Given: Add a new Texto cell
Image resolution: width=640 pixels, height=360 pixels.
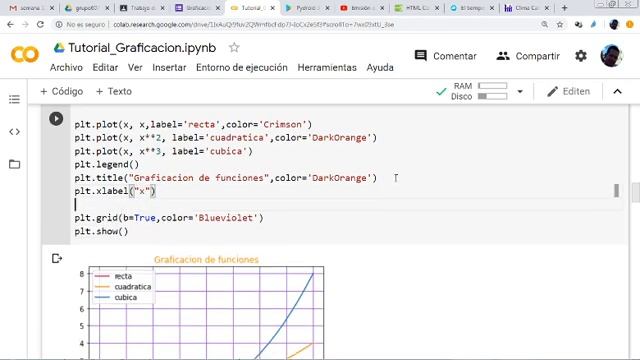Looking at the screenshot, I should tap(113, 91).
